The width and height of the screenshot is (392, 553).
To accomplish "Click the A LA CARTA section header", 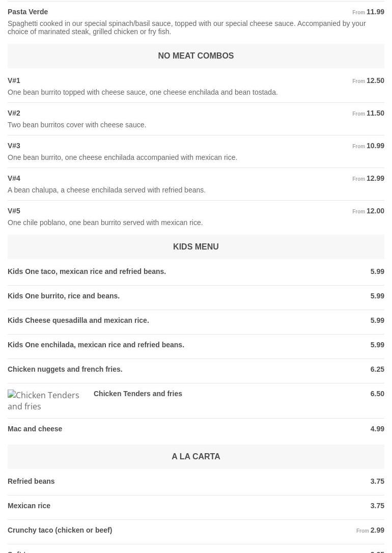I will (195, 457).
